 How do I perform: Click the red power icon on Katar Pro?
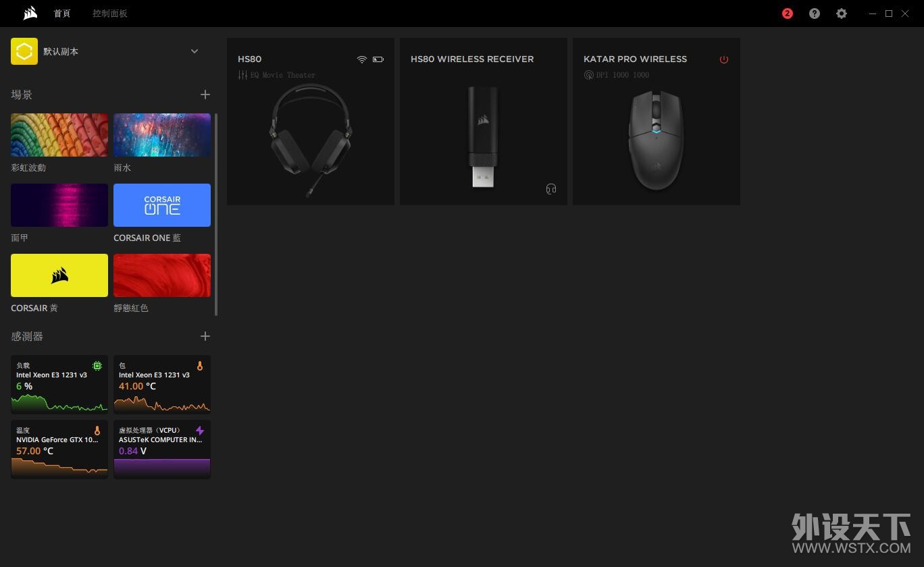[x=724, y=59]
